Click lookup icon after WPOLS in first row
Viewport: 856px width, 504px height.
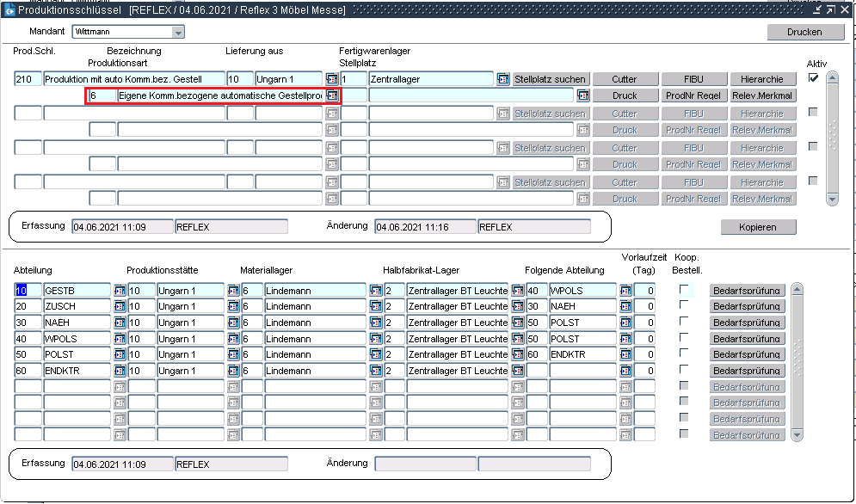tap(625, 291)
